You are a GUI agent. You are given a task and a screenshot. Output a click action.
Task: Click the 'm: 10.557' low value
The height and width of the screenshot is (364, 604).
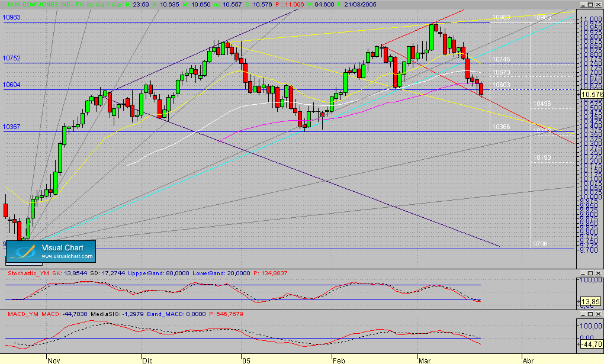tap(228, 5)
